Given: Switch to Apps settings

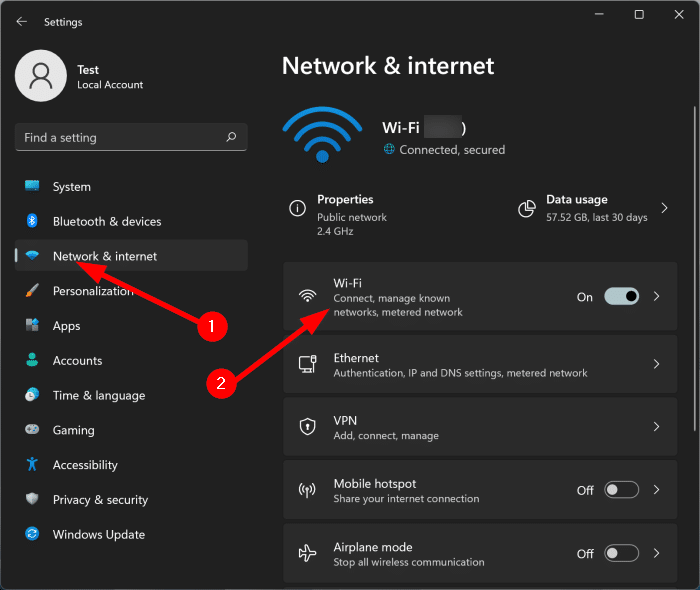Looking at the screenshot, I should (x=131, y=325).
